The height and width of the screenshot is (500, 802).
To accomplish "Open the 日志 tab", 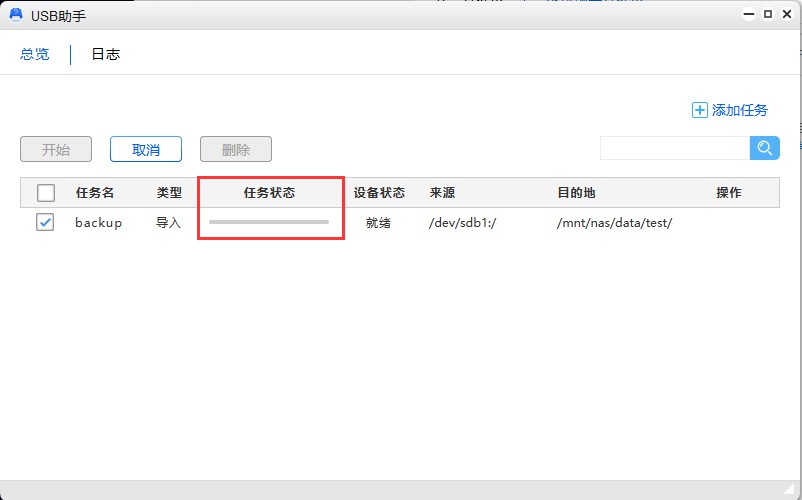I will tap(106, 54).
